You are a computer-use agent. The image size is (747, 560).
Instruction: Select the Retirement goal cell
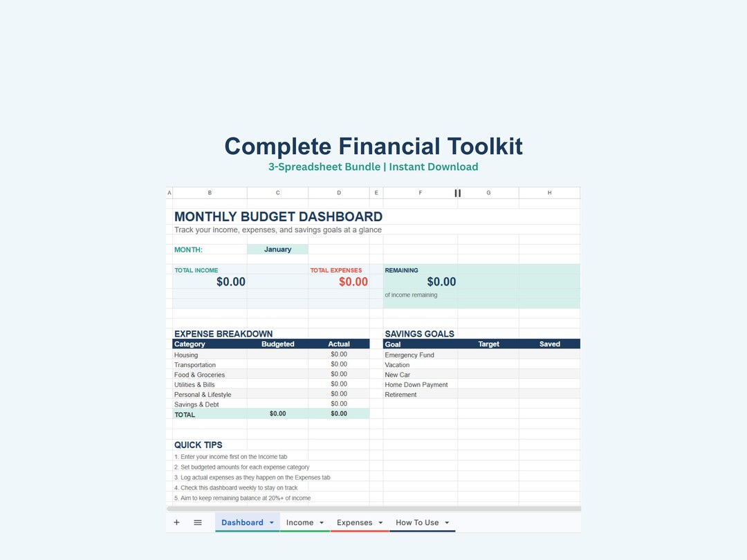tap(421, 394)
